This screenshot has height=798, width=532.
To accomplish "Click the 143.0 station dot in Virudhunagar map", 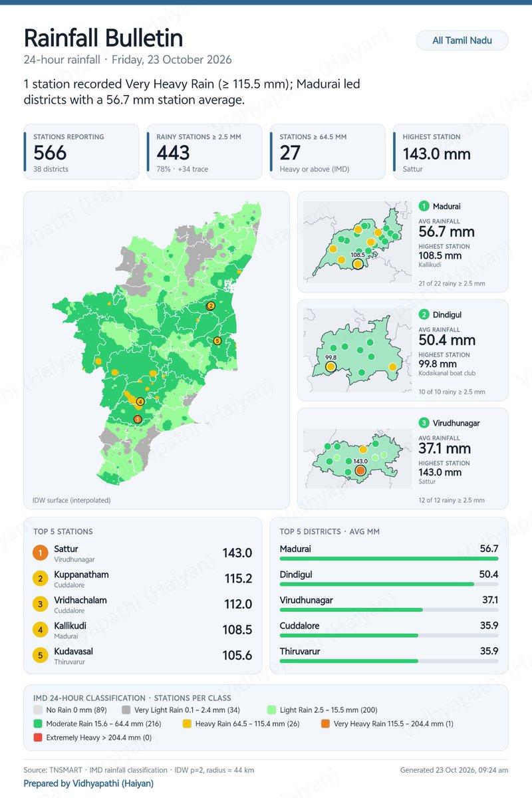I will (360, 470).
